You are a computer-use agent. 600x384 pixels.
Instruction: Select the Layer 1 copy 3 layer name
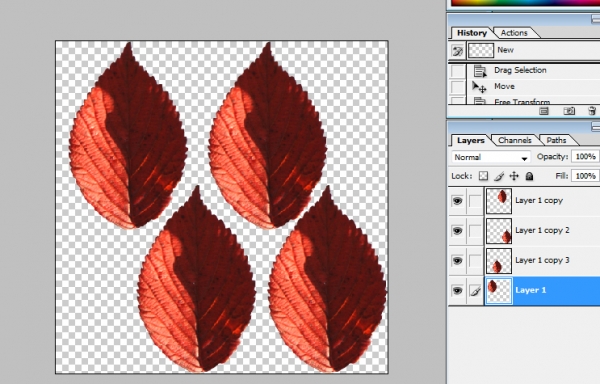(542, 260)
